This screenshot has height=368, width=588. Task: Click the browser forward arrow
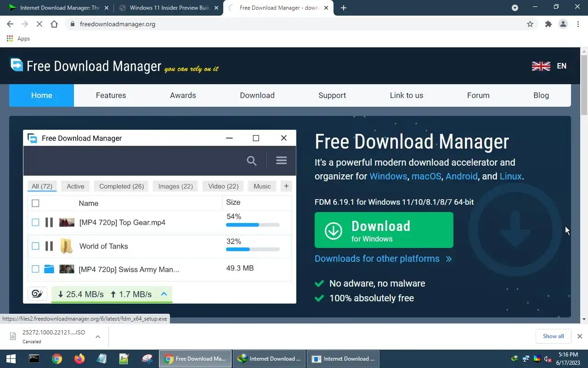(25, 24)
